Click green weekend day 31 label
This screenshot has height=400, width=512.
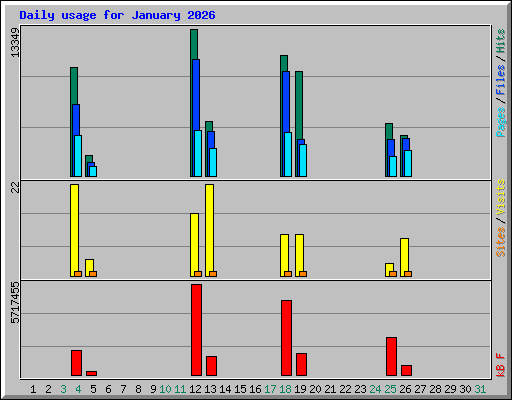480,389
